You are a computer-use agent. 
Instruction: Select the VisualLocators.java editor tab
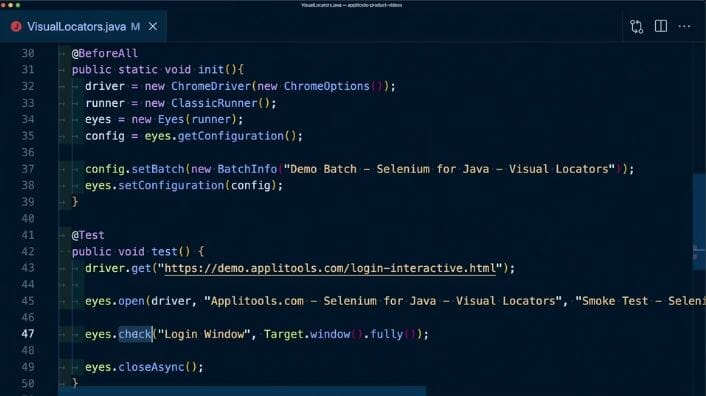click(x=83, y=27)
